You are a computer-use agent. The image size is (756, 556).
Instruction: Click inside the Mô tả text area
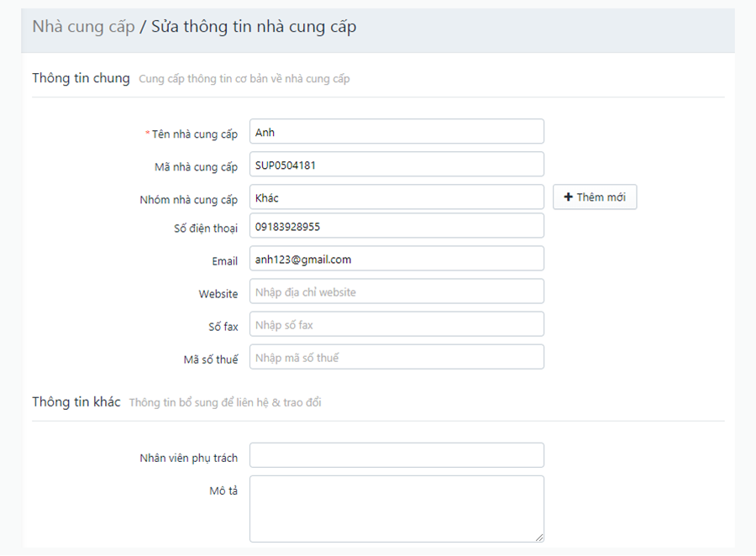396,509
